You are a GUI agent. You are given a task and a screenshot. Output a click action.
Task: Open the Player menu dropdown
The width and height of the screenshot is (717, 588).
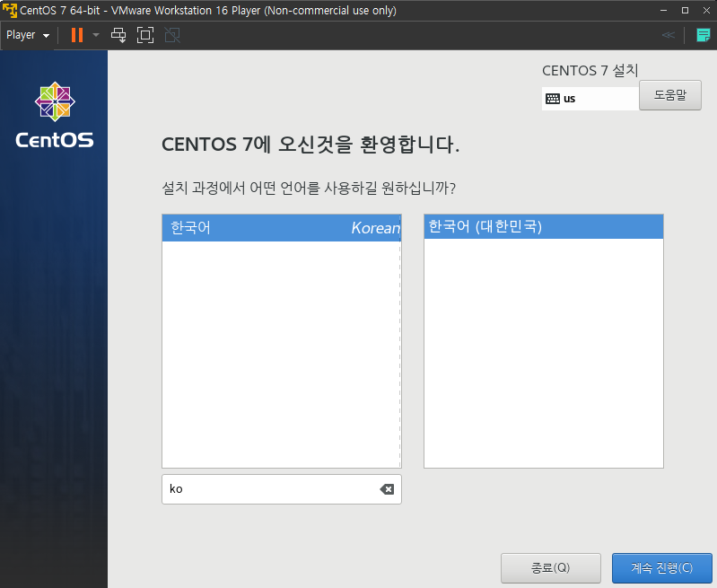pyautogui.click(x=28, y=35)
